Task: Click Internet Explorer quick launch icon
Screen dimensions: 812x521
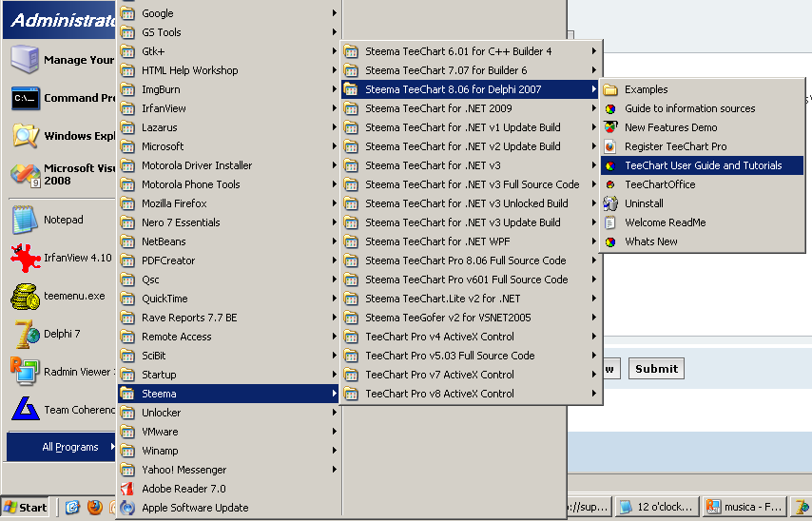Action: click(x=72, y=508)
